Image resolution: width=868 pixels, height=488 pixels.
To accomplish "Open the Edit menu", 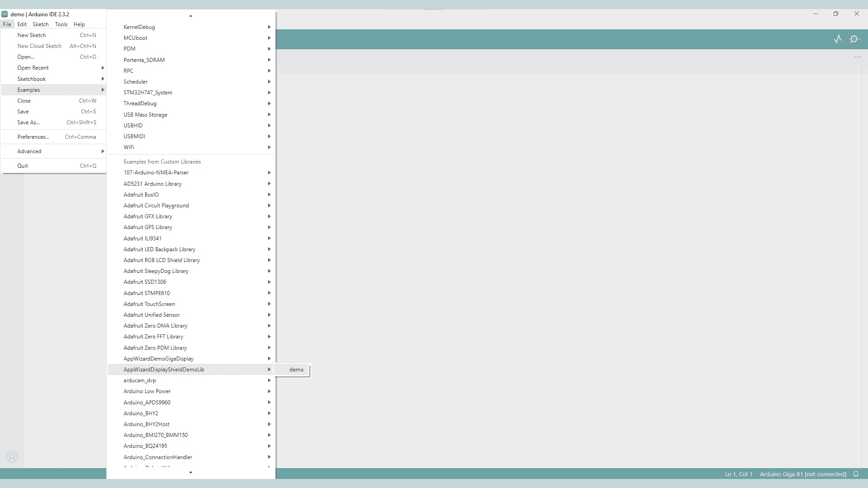I will (x=22, y=24).
